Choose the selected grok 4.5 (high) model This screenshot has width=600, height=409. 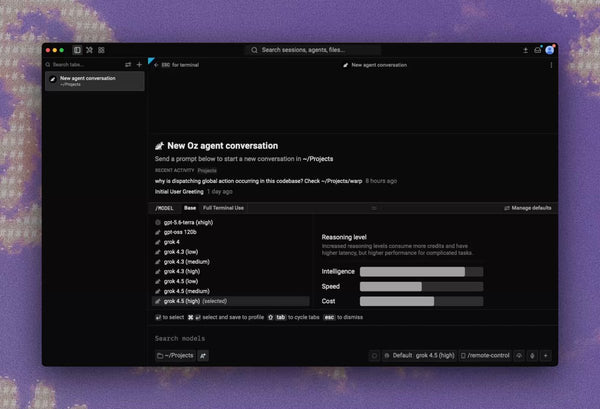point(230,301)
